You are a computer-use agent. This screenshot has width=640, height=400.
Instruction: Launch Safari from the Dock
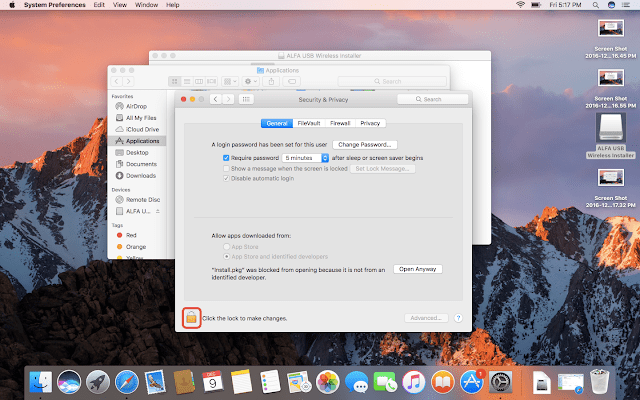126,380
